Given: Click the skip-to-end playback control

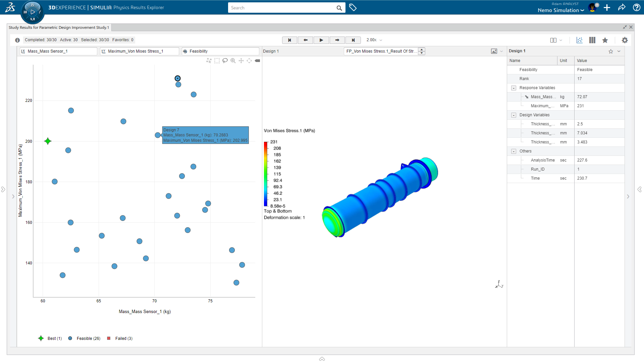Looking at the screenshot, I should 353,40.
